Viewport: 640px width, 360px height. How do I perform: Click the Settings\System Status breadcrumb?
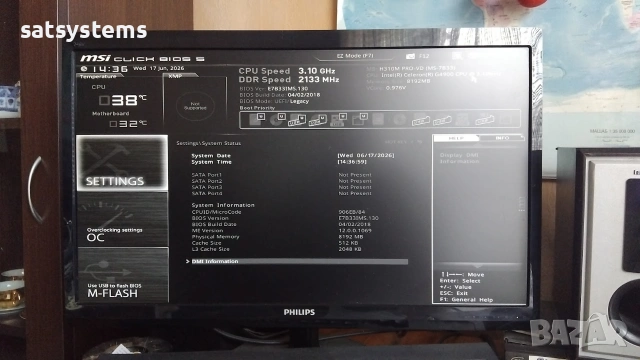[209, 143]
